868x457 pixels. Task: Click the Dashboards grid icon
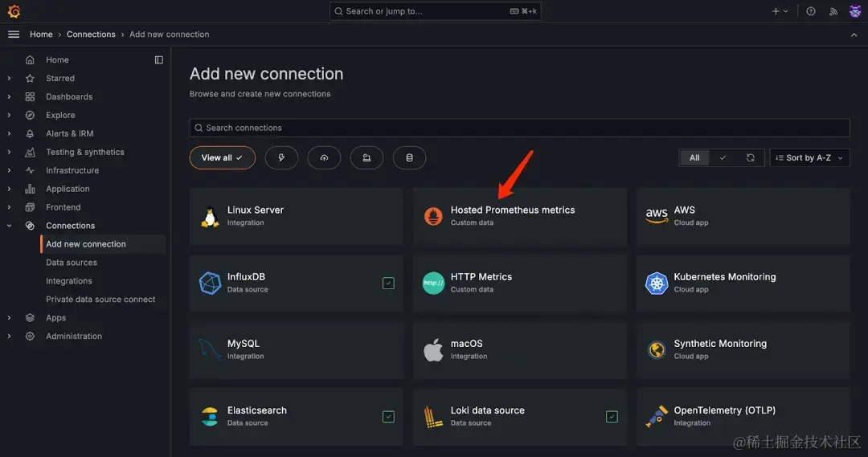(x=30, y=97)
